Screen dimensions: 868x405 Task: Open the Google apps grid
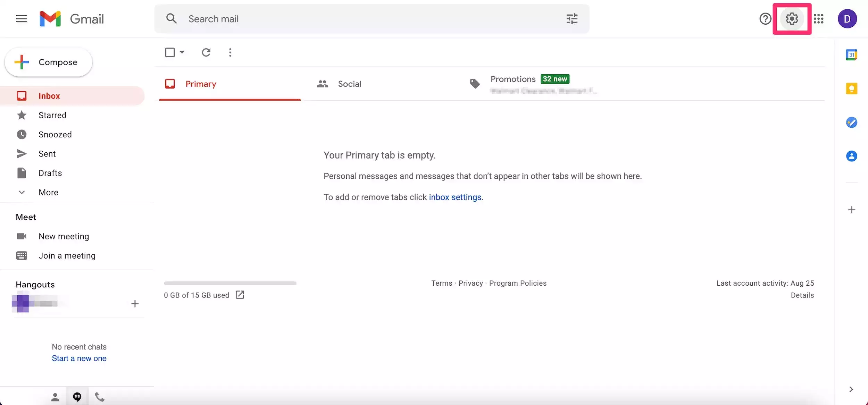coord(819,19)
